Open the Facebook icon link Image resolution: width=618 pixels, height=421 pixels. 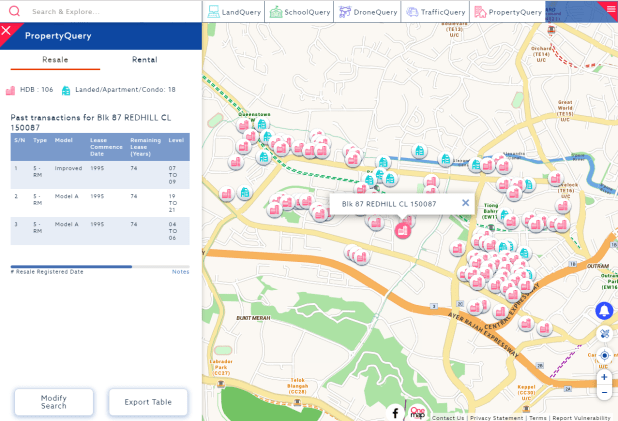(395, 412)
